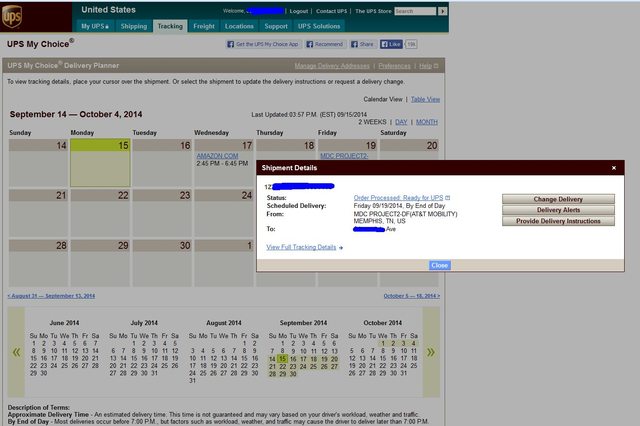Open the UPS Solutions tab

[x=319, y=26]
